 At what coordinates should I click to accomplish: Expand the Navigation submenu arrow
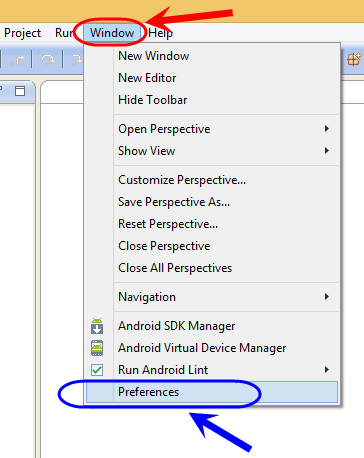327,297
